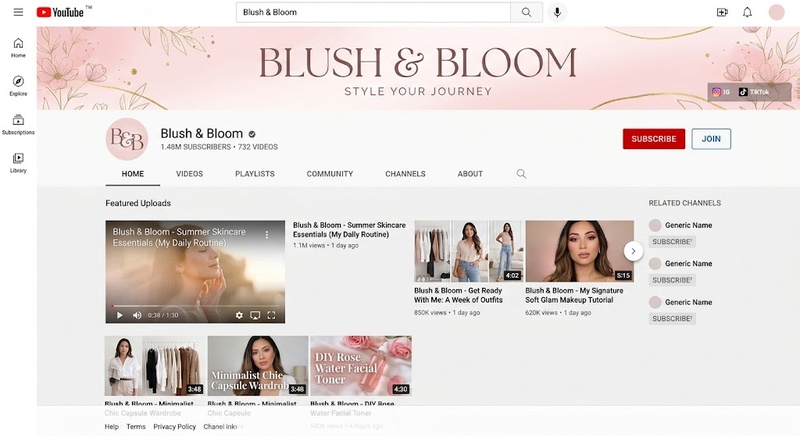
Task: Mute the featured video volume
Action: tap(137, 315)
